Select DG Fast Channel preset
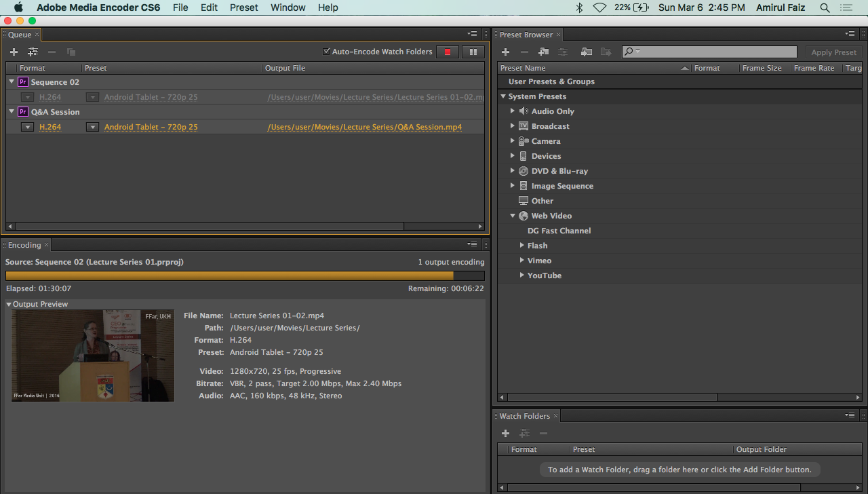868x494 pixels. click(559, 231)
